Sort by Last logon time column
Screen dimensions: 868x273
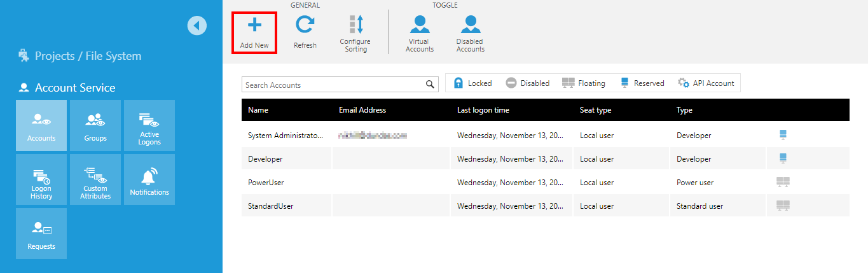(483, 110)
